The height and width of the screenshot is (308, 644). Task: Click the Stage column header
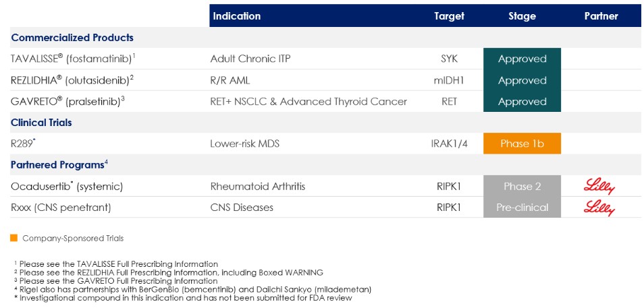point(522,16)
